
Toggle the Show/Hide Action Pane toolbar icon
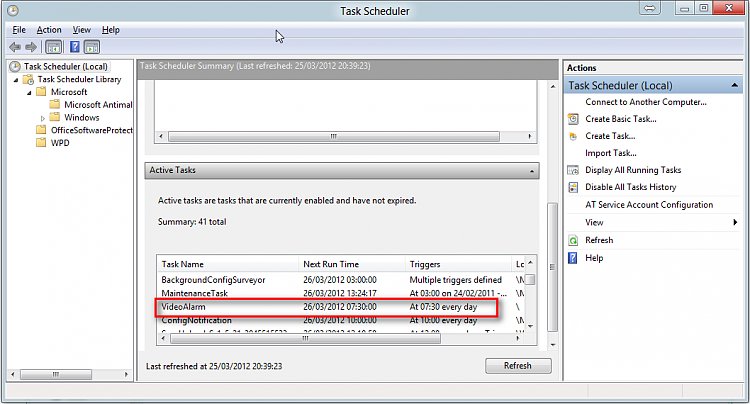(92, 47)
